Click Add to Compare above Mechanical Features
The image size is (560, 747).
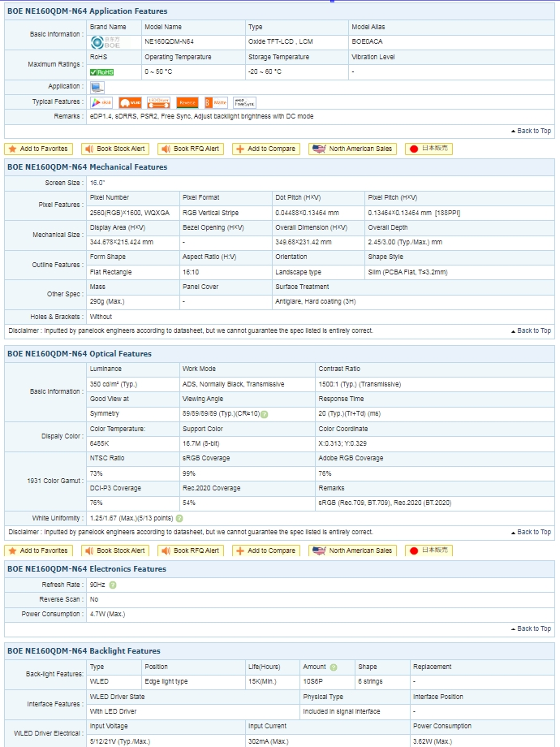click(x=266, y=149)
